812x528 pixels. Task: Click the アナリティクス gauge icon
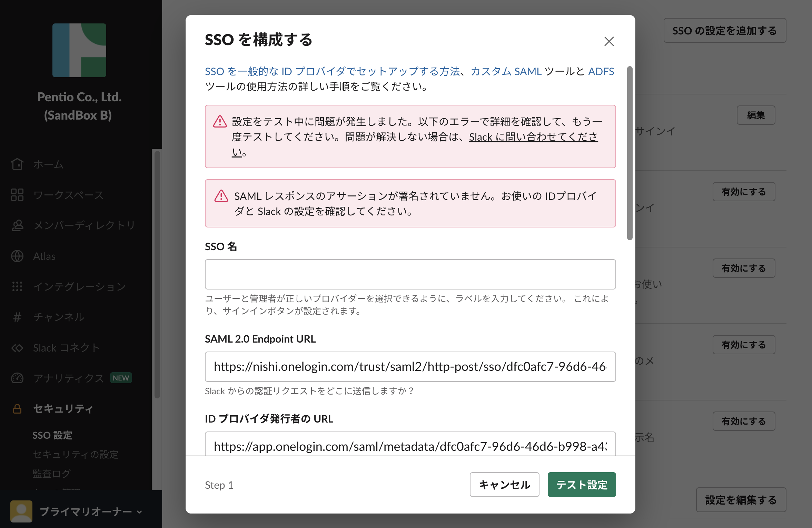click(17, 378)
